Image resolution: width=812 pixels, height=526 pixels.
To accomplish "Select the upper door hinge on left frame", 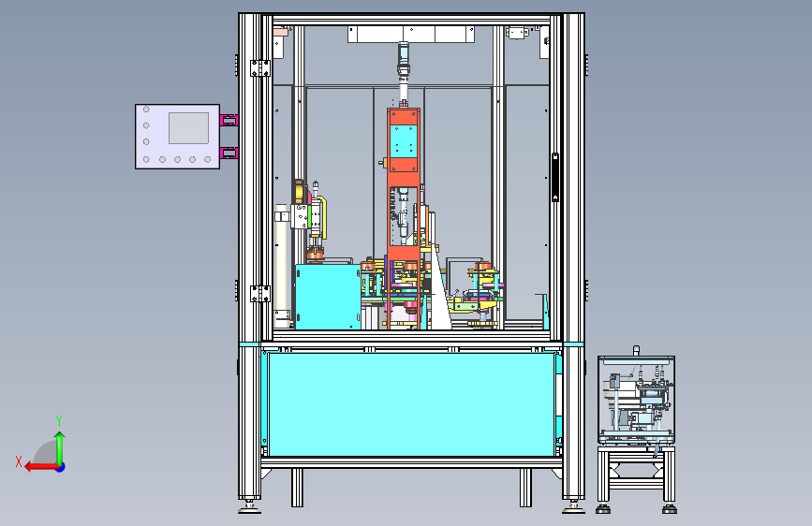I will (x=260, y=68).
